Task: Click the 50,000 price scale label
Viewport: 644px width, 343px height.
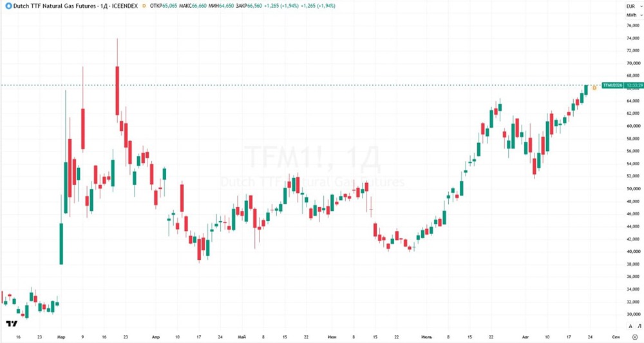Action: pos(633,189)
